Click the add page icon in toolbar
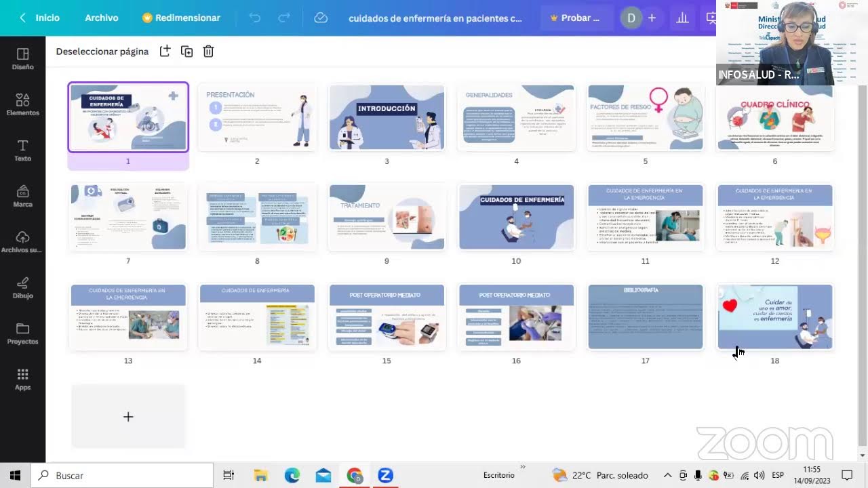 (x=165, y=51)
